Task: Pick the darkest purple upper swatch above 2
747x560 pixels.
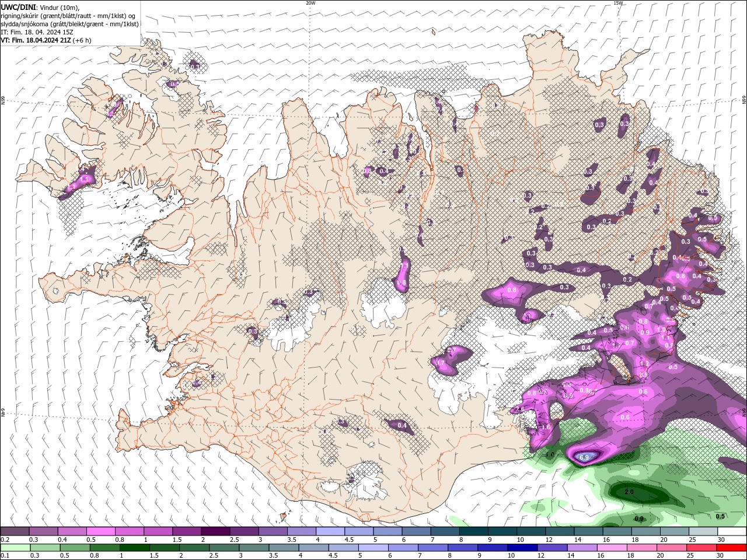Action: click(215, 531)
